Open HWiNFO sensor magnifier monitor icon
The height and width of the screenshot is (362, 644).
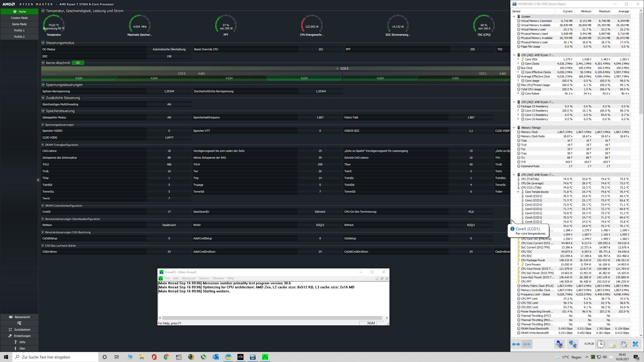[x=559, y=344]
